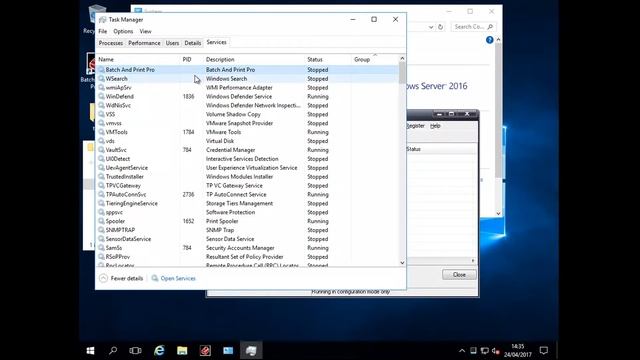Switch to the Details tab
The width and height of the screenshot is (640, 360).
[x=193, y=43]
